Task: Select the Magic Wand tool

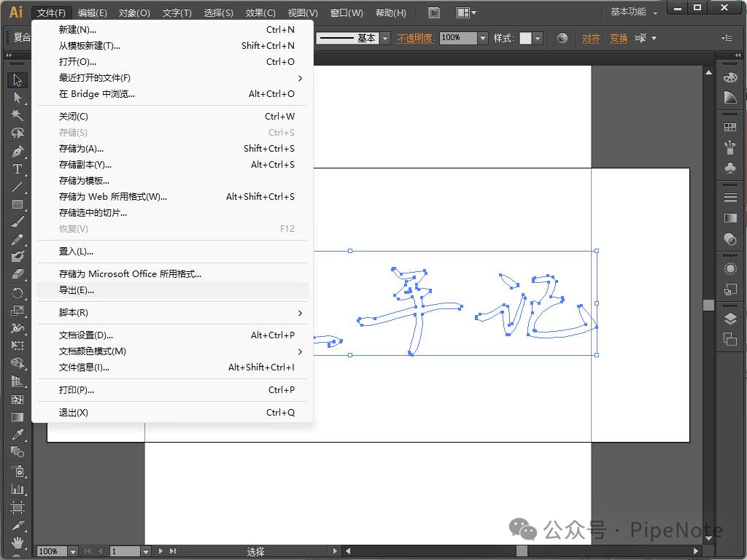Action: 18,115
